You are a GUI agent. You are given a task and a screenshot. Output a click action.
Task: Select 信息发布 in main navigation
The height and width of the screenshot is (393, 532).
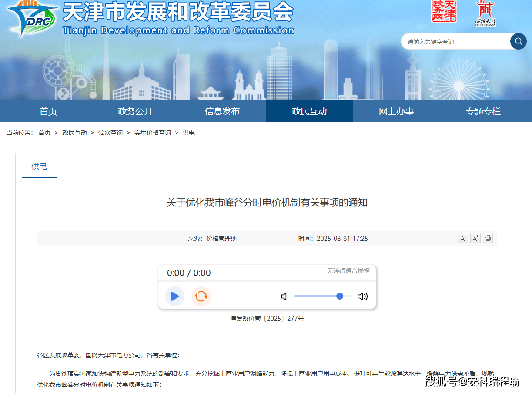point(222,111)
